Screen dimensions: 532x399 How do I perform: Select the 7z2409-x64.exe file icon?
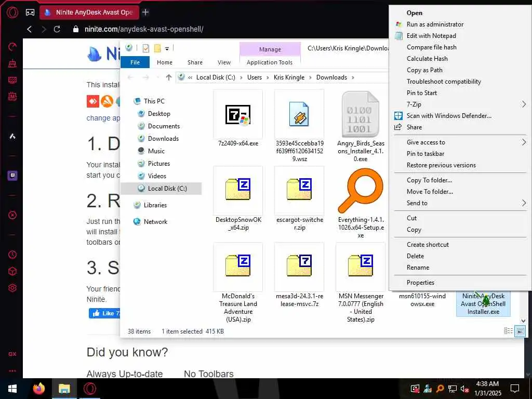pyautogui.click(x=238, y=114)
